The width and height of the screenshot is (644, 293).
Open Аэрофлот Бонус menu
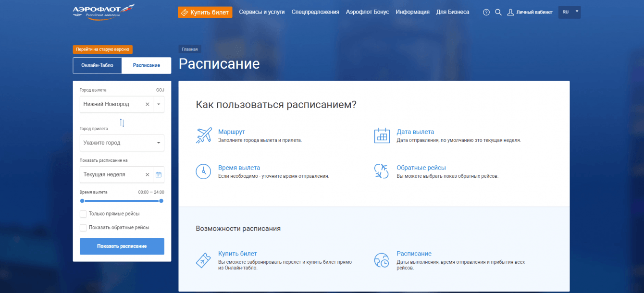point(368,12)
